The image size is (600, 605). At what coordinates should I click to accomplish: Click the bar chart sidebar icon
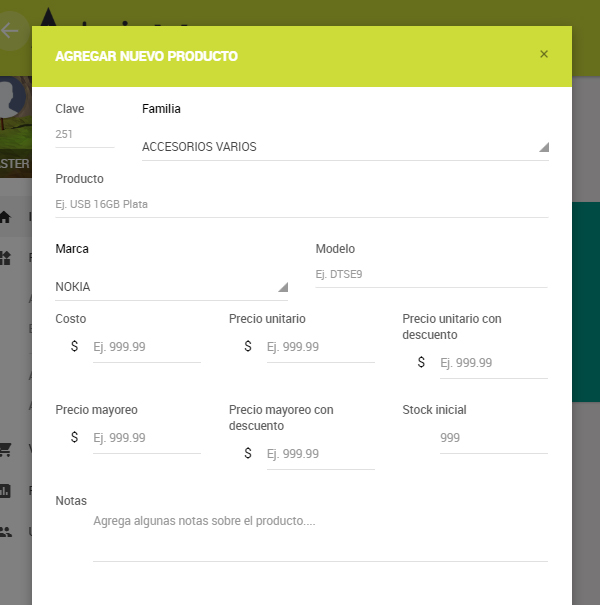6,490
